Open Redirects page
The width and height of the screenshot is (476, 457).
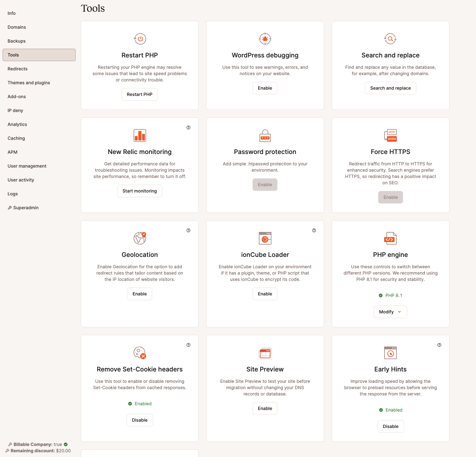(x=39, y=69)
